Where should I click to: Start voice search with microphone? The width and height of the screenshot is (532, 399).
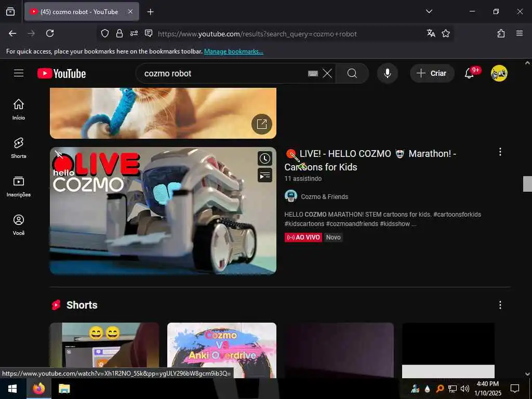click(x=388, y=73)
